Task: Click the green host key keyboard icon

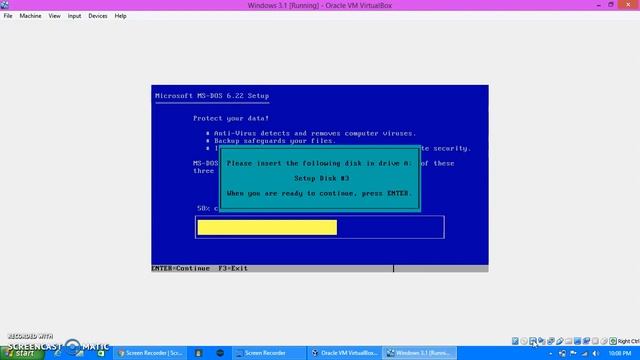Action: coord(613,341)
